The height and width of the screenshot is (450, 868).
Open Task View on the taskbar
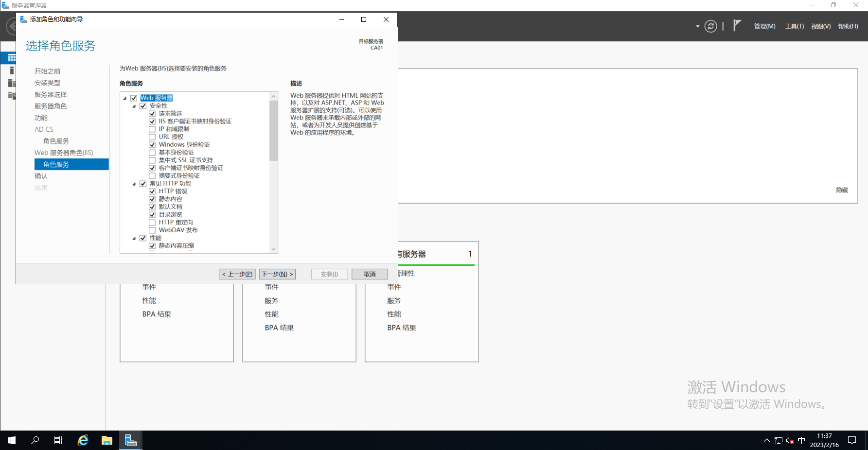pyautogui.click(x=58, y=440)
